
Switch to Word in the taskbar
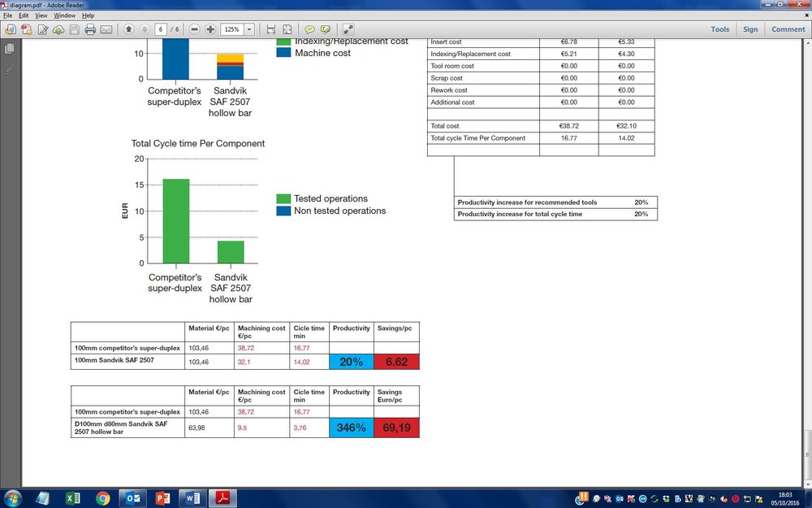pyautogui.click(x=192, y=499)
